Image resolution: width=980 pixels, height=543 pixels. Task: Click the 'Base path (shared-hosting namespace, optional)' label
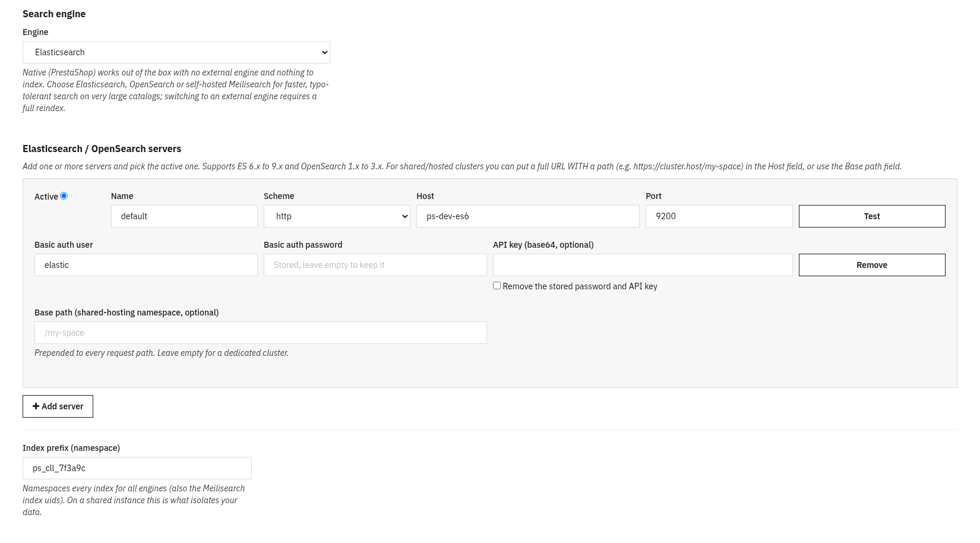[127, 312]
